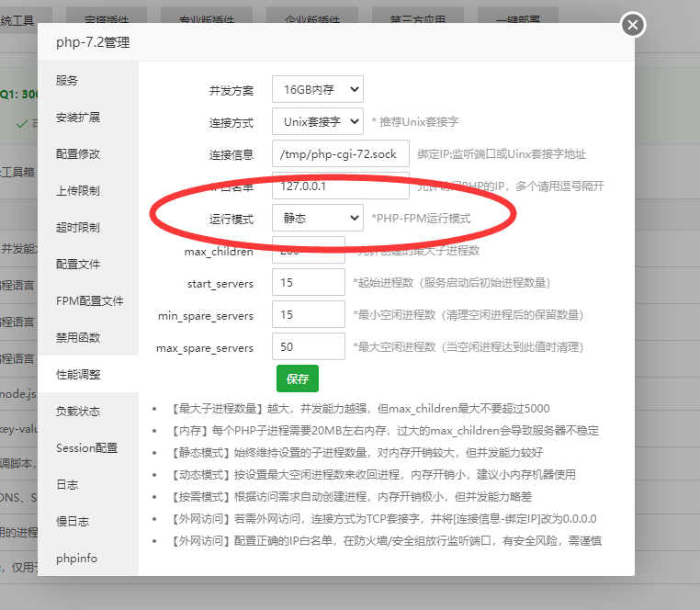
Task: Open the 超时限制 tab
Action: tap(78, 228)
